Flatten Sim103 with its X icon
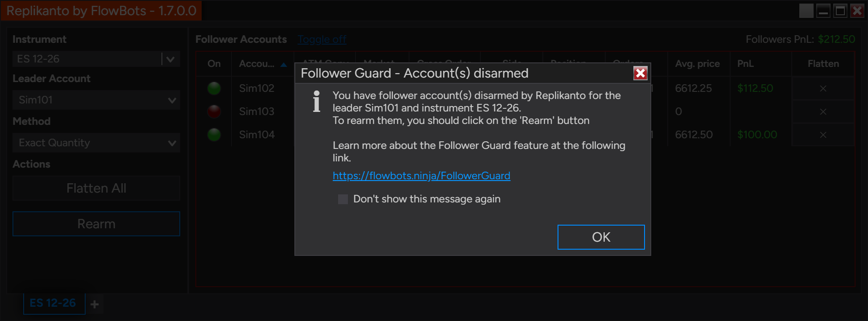 (823, 111)
